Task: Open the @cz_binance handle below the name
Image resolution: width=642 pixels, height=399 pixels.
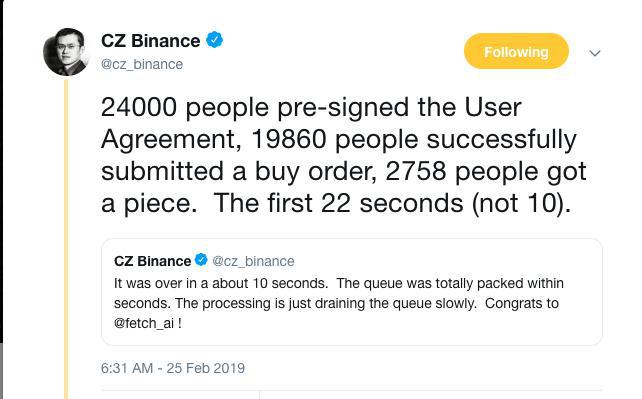Action: (x=142, y=64)
